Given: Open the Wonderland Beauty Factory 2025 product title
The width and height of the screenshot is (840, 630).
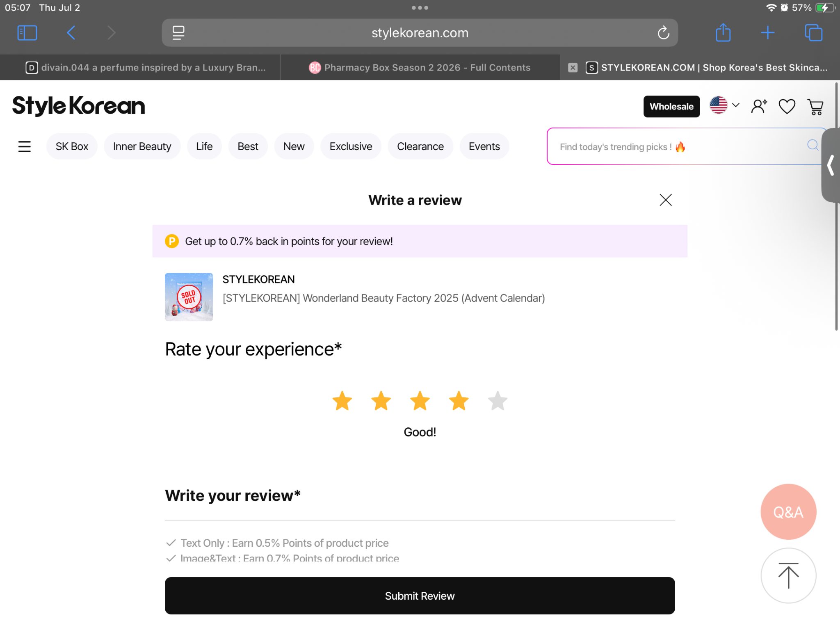Looking at the screenshot, I should click(x=383, y=298).
